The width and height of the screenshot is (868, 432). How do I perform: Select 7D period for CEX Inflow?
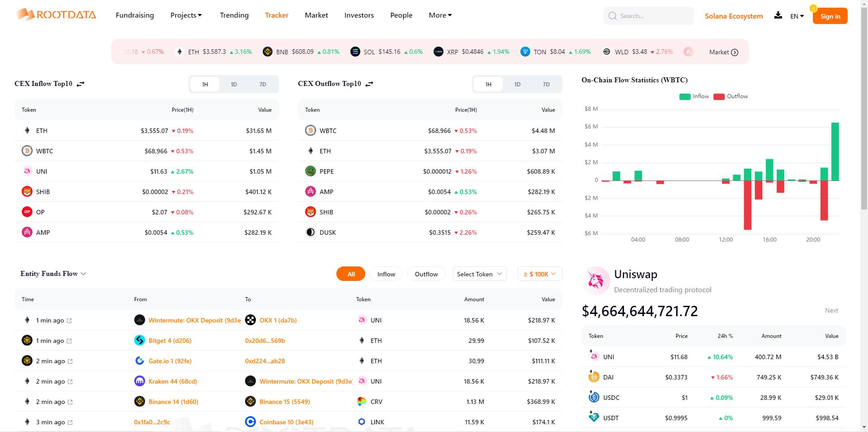[263, 84]
